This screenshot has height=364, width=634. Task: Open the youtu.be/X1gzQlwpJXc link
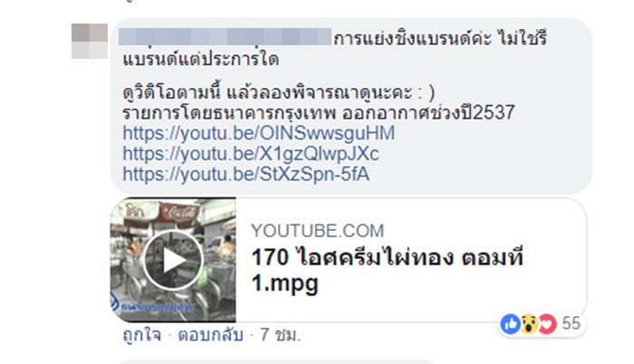(251, 154)
